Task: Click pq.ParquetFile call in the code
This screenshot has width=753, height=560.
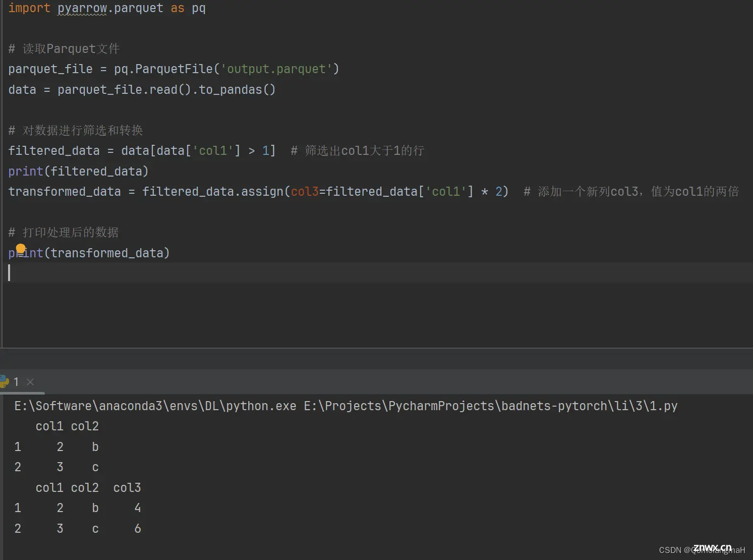Action: tap(163, 69)
